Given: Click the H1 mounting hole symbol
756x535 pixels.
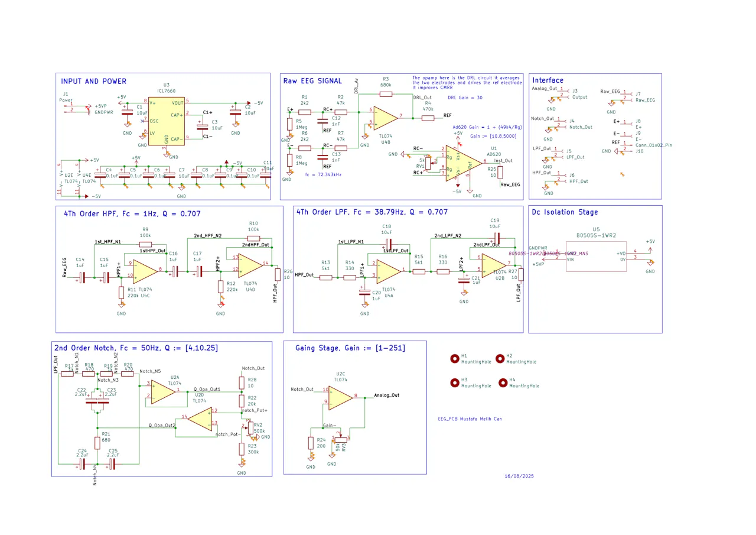Looking at the screenshot, I should pyautogui.click(x=454, y=358).
